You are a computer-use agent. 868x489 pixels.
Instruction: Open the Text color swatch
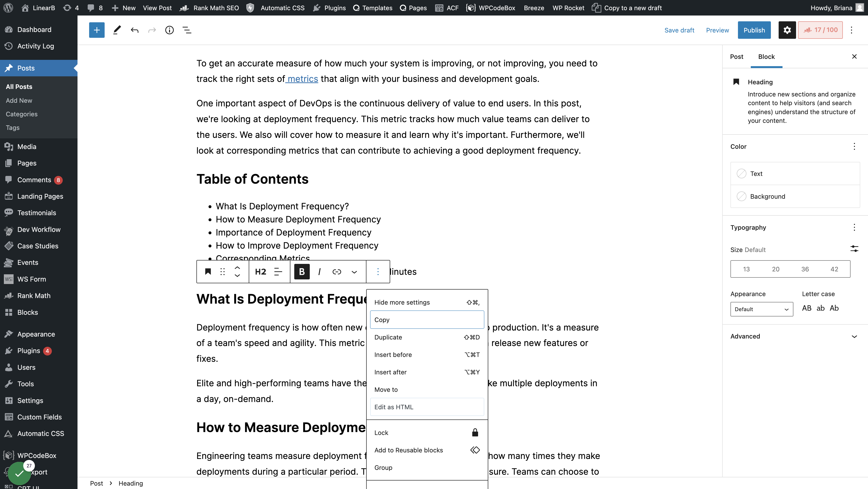795,174
